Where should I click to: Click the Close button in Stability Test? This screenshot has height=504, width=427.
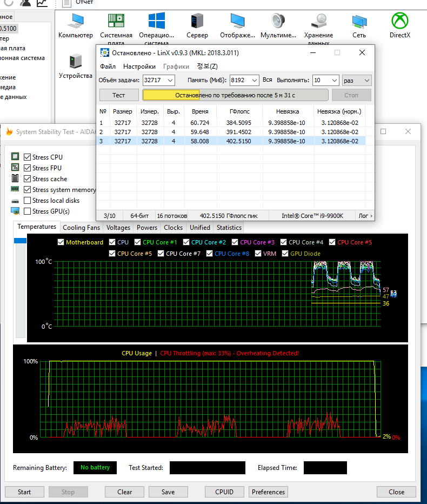397,492
